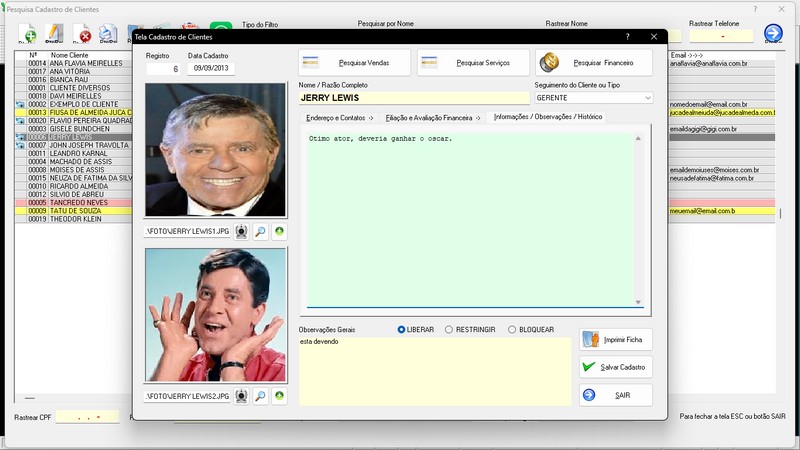
Task: Click the Data Cadastro date field
Action: [x=211, y=69]
